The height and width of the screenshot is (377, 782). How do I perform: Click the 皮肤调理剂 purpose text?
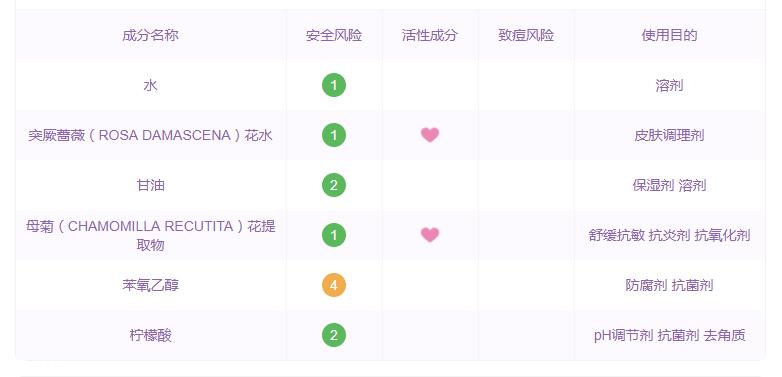pos(669,136)
